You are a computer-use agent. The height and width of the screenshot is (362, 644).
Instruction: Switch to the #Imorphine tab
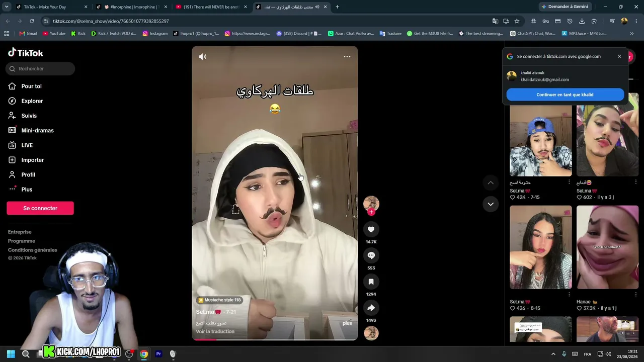(131, 7)
